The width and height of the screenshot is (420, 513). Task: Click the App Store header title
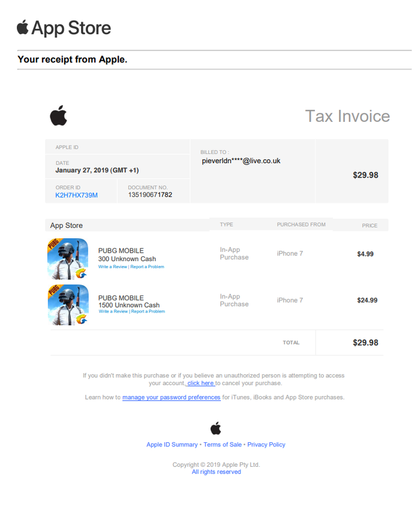tap(71, 28)
